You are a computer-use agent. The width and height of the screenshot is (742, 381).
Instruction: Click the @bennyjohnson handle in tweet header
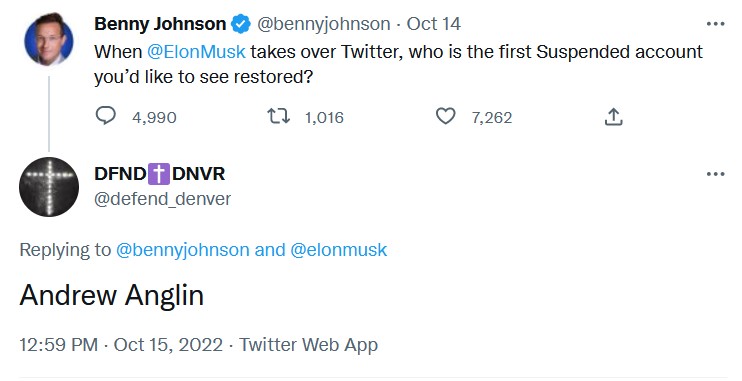click(x=324, y=24)
